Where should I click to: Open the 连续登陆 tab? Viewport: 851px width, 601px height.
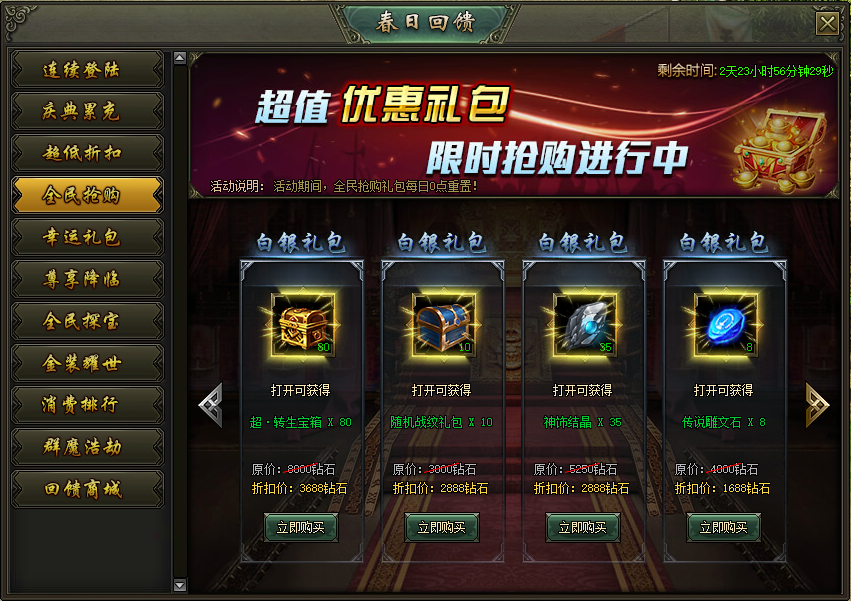(x=87, y=69)
